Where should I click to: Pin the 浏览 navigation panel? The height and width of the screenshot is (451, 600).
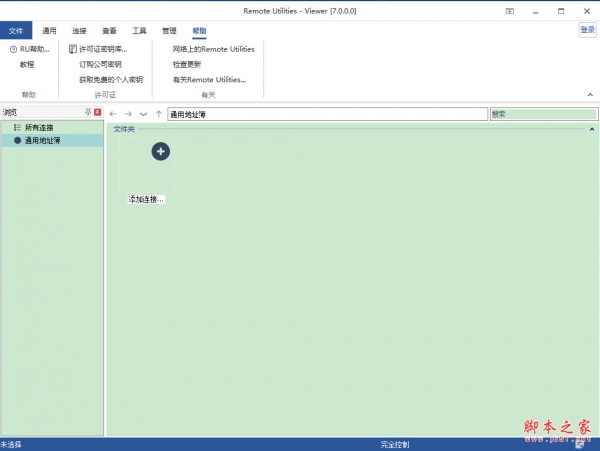click(x=88, y=112)
